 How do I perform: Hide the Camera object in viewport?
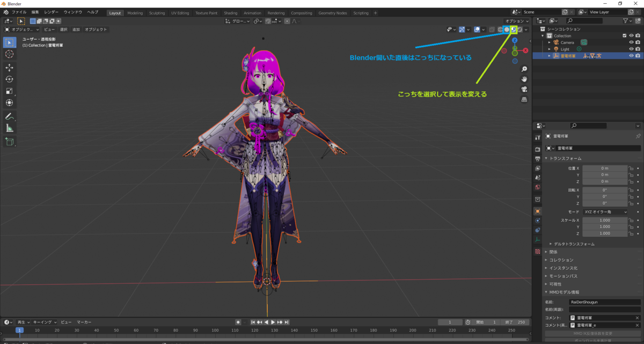click(631, 42)
